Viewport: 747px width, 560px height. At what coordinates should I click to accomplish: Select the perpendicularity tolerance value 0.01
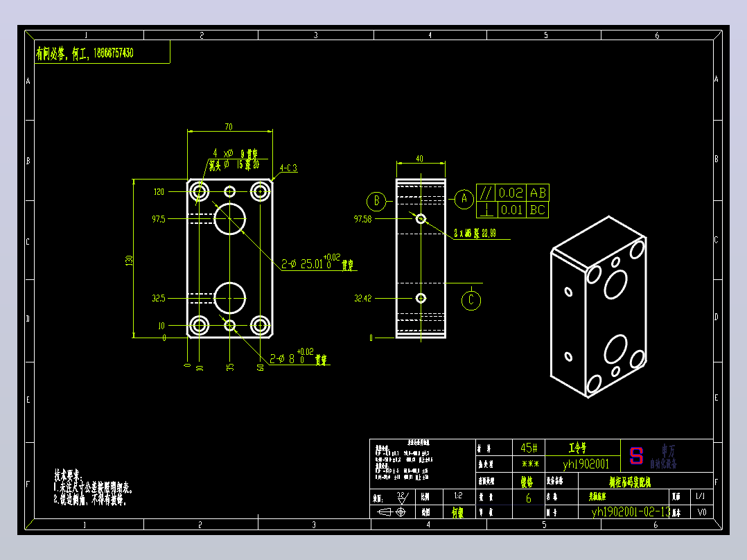pos(512,210)
